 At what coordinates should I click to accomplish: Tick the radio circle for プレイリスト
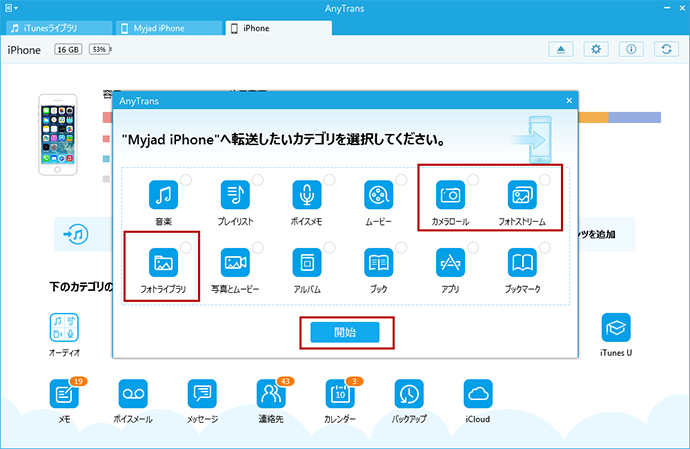[x=258, y=180]
